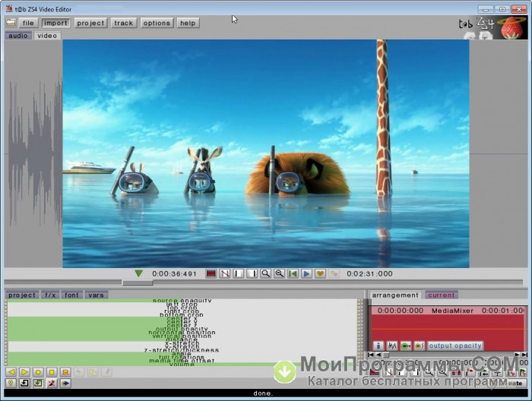532x401 pixels.
Task: Step arrangement scroll right one notch
Action: (517, 355)
